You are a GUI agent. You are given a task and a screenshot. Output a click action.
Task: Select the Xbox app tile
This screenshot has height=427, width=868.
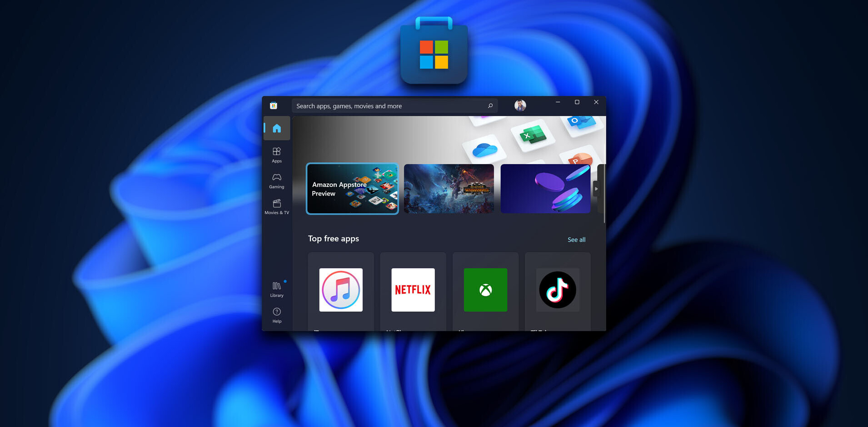coord(485,290)
